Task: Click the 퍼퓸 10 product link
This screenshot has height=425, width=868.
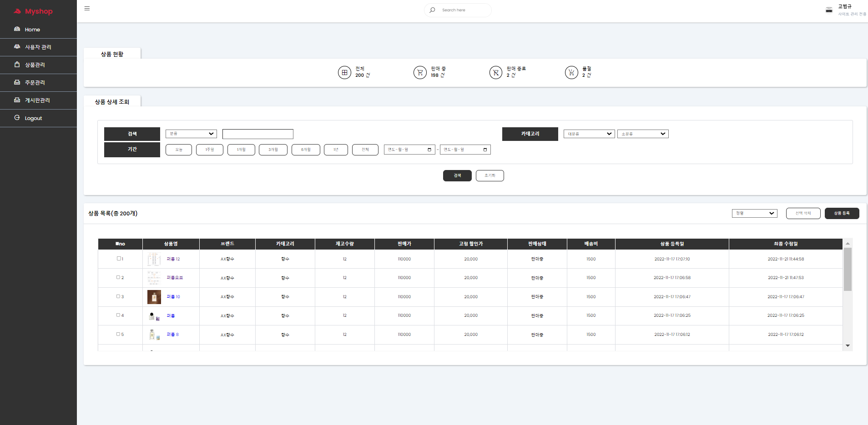Action: [173, 296]
